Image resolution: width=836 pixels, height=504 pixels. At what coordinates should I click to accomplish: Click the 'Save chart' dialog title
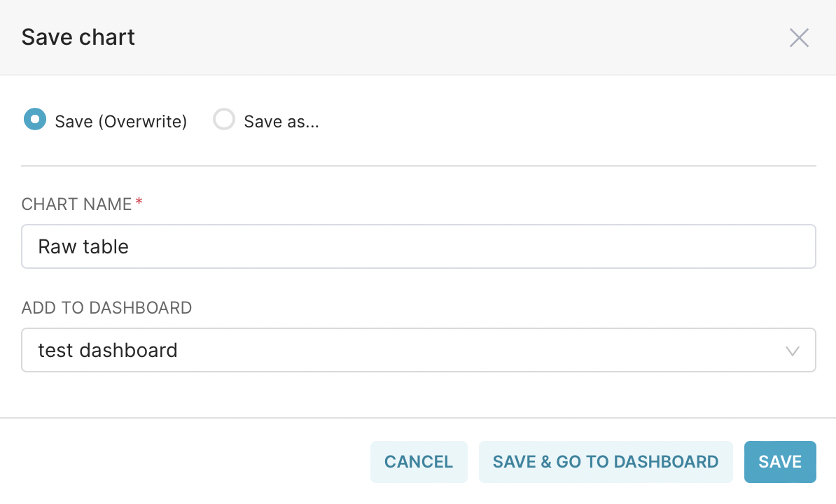pos(78,37)
